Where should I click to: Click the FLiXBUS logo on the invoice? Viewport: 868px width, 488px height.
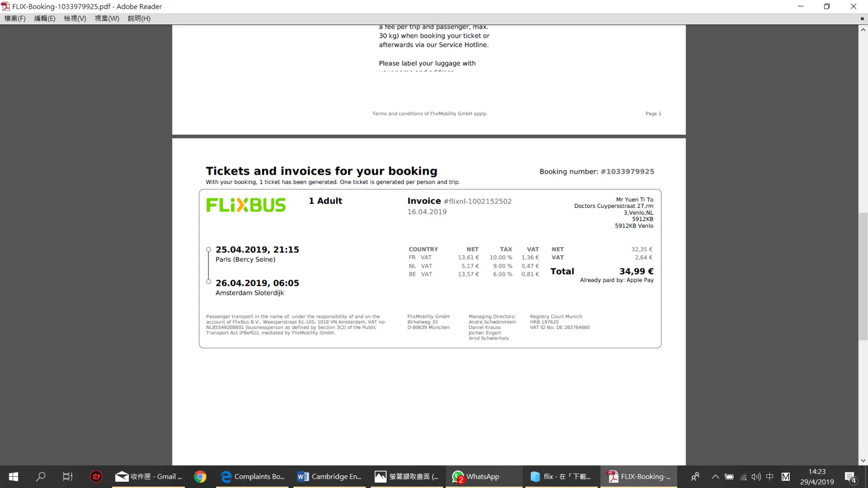click(246, 205)
